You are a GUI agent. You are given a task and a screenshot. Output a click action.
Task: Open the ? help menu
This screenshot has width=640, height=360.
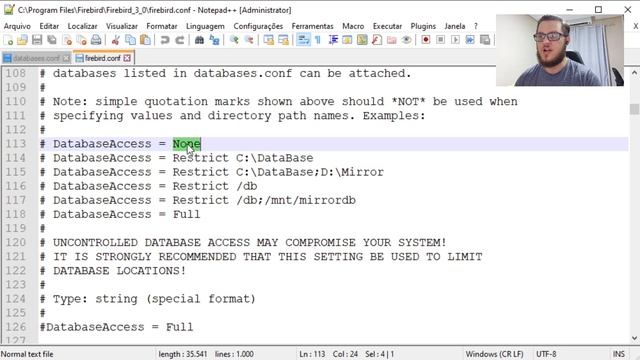pos(476,26)
